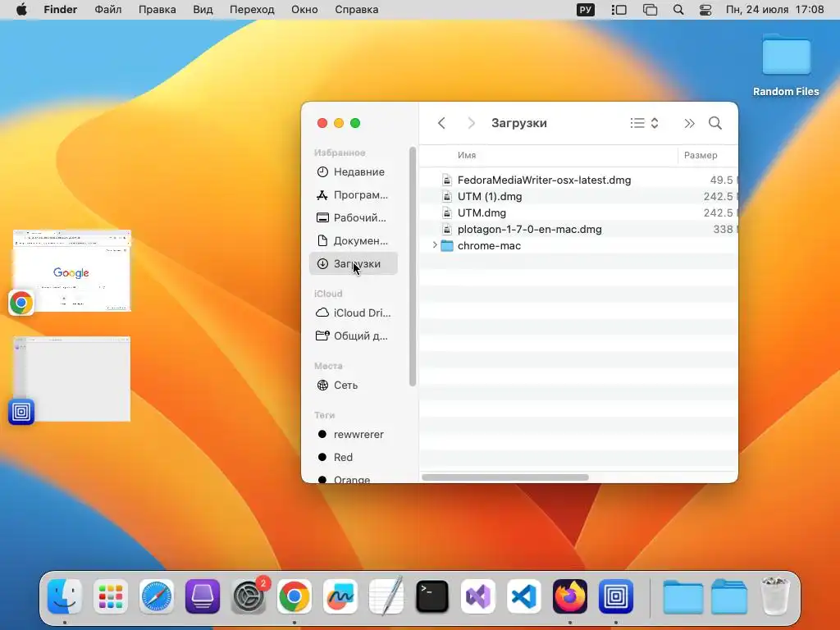Open Control Center in menu bar
The height and width of the screenshot is (630, 840).
click(705, 10)
